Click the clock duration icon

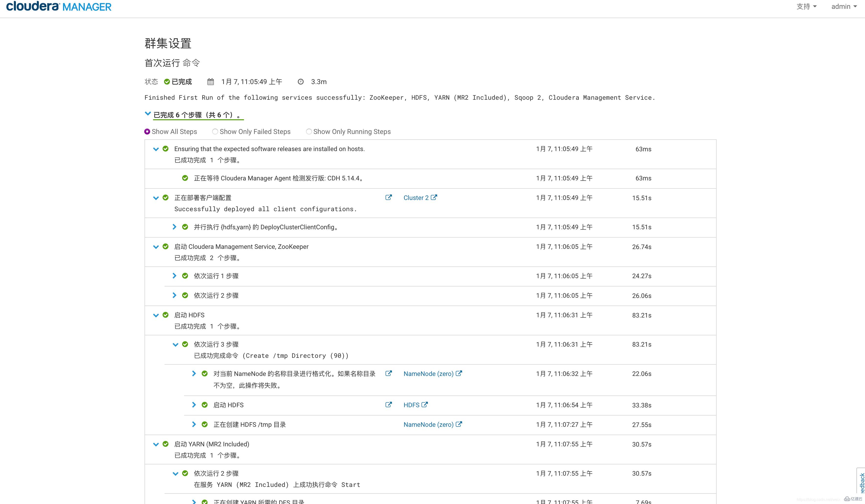[x=301, y=82]
